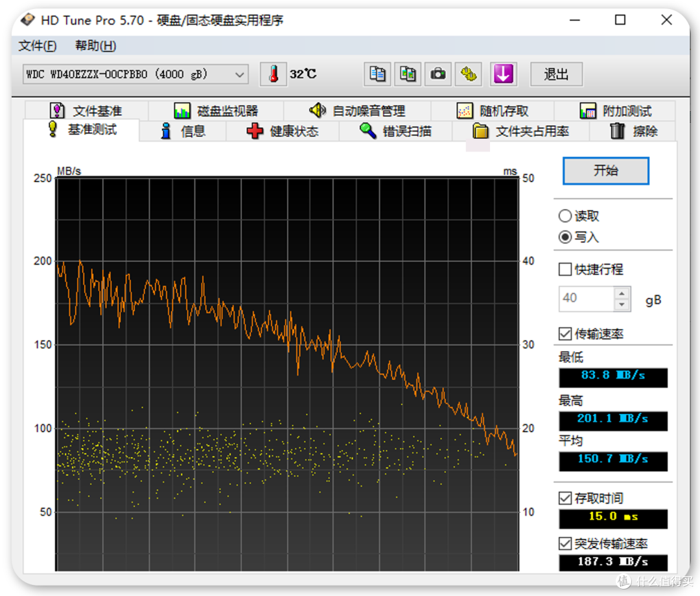Click the 退出 button
The height and width of the screenshot is (596, 700).
coord(556,74)
